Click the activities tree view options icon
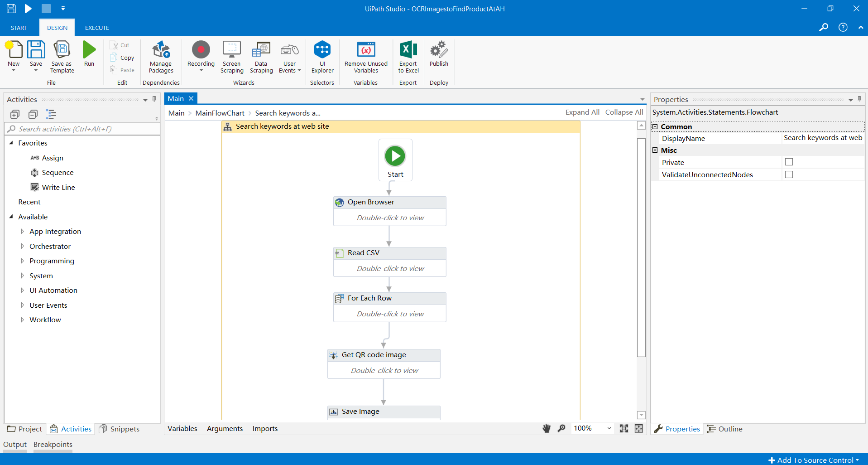This screenshot has width=868, height=465. tap(51, 114)
